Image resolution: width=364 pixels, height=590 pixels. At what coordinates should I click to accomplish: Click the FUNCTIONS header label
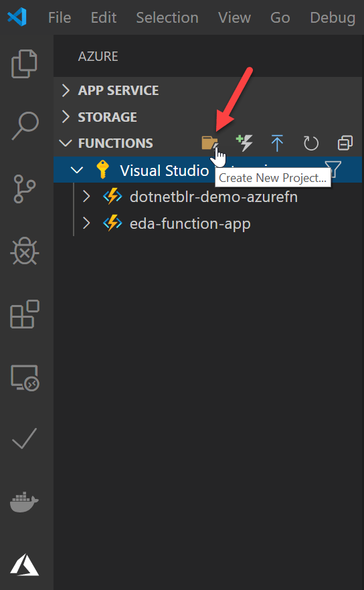point(116,143)
